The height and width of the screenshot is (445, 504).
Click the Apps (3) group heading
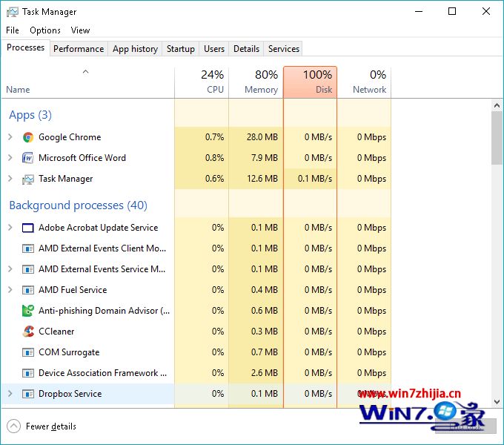tap(30, 115)
